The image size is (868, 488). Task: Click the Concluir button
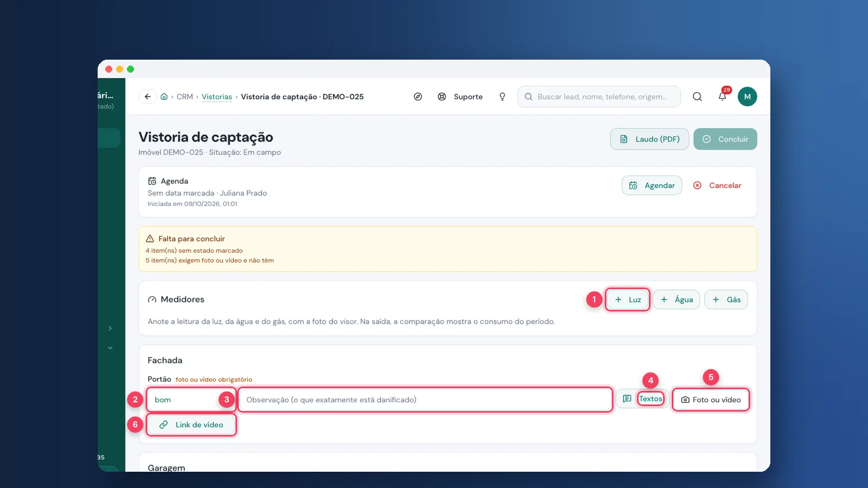[725, 139]
